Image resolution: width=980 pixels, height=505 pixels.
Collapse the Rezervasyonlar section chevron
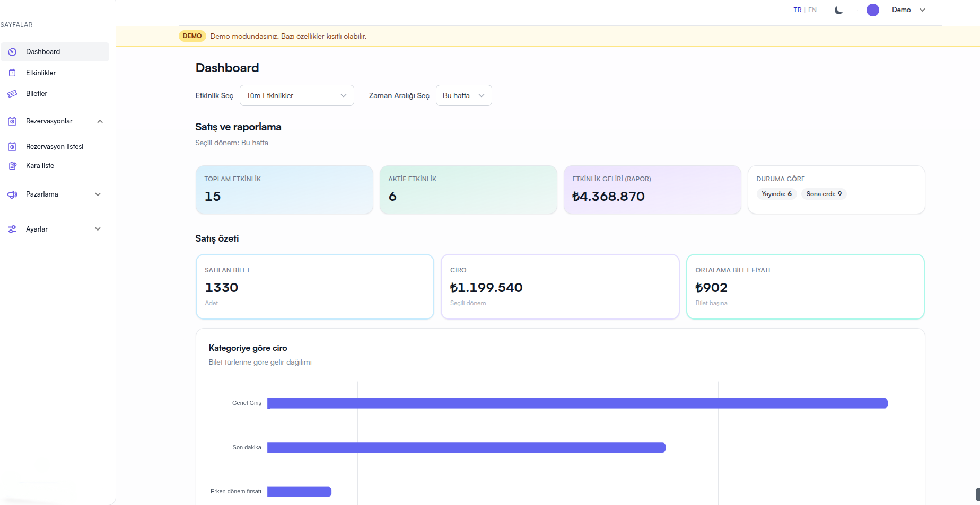tap(100, 121)
